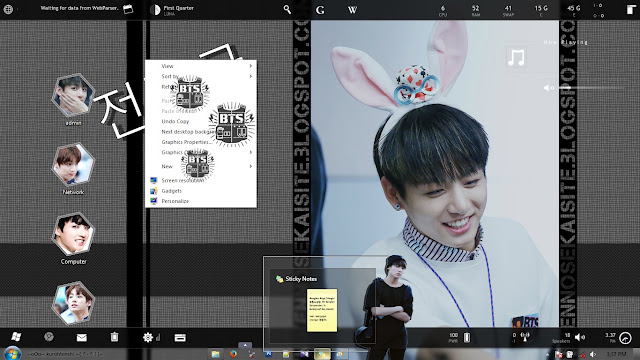Click the View context menu entry
This screenshot has height=360, width=640.
201,66
